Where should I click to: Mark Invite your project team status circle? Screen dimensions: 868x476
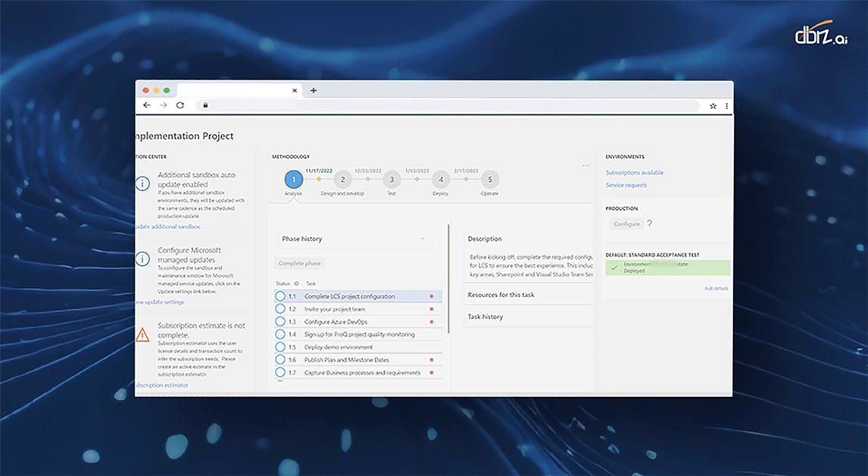coord(279,308)
